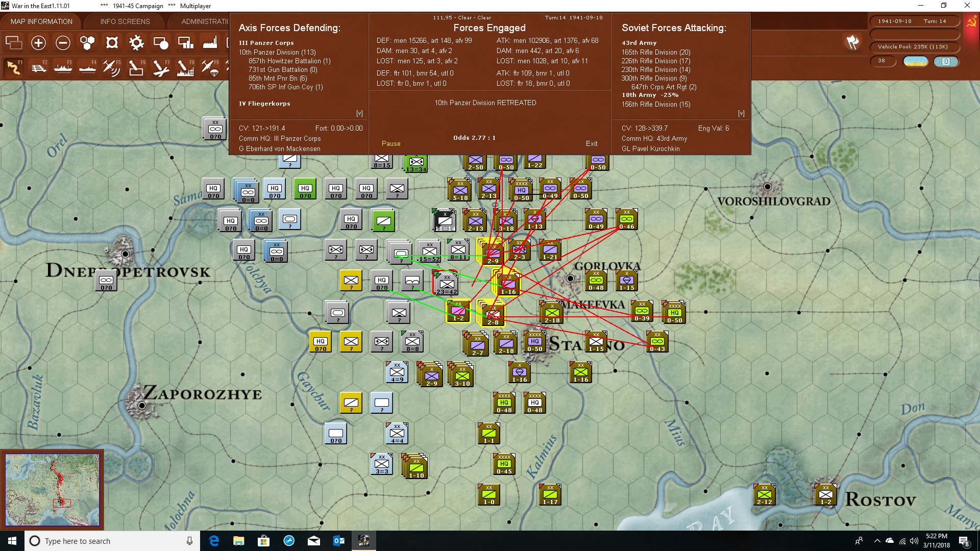Select the F7 bomb airfield mode icon
Screen dimensions: 980x551
(161, 67)
